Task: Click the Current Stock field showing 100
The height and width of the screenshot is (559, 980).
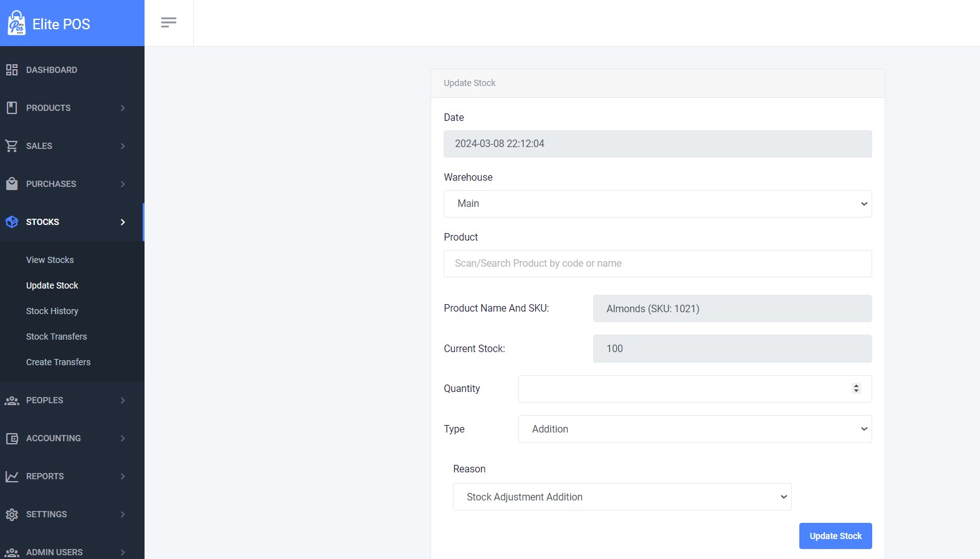Action: [x=732, y=348]
